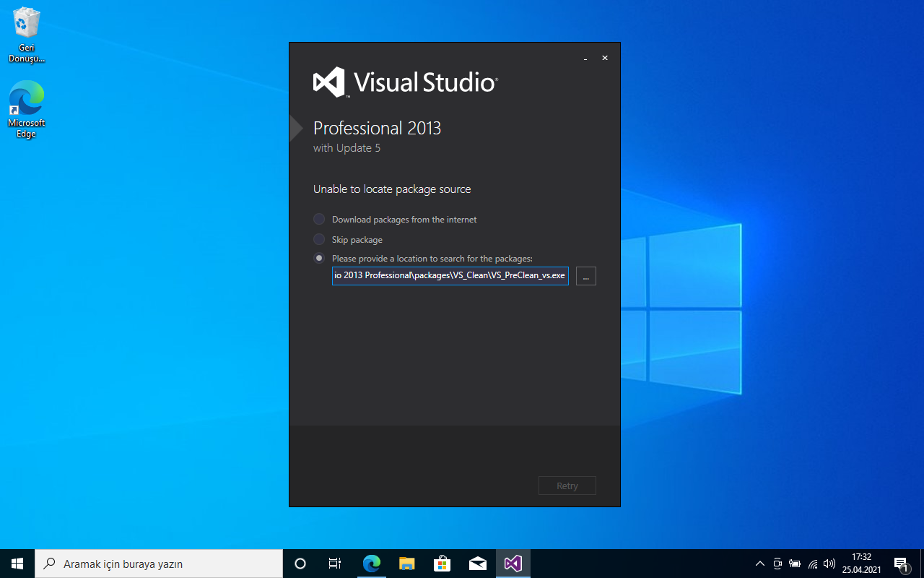
Task: Select the Microsoft Edge desktop shortcut
Action: [x=27, y=109]
